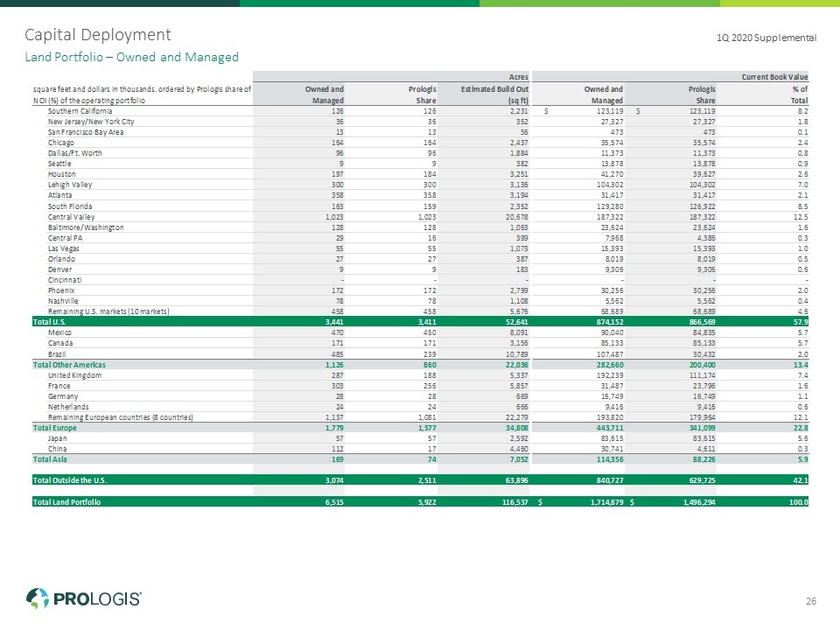Screen dimensions: 840x630
Task: Select the Phoenix row label
Action: pos(61,290)
